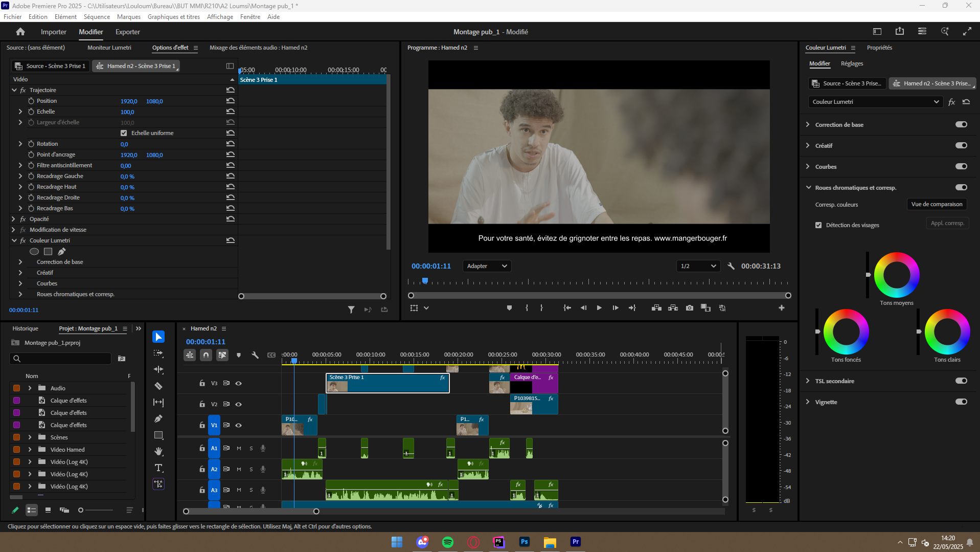Open the Adapter zoom dropdown
This screenshot has width=980, height=552.
[486, 266]
